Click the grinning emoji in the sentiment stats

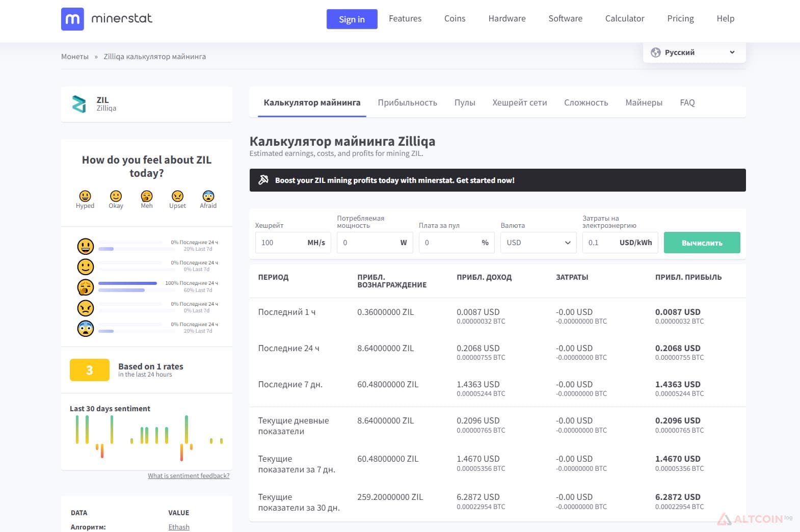86,246
